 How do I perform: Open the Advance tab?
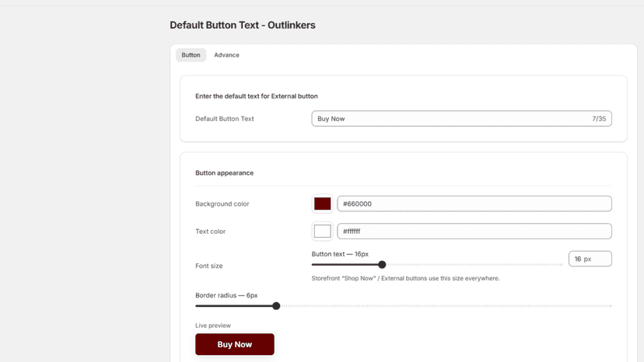(226, 55)
